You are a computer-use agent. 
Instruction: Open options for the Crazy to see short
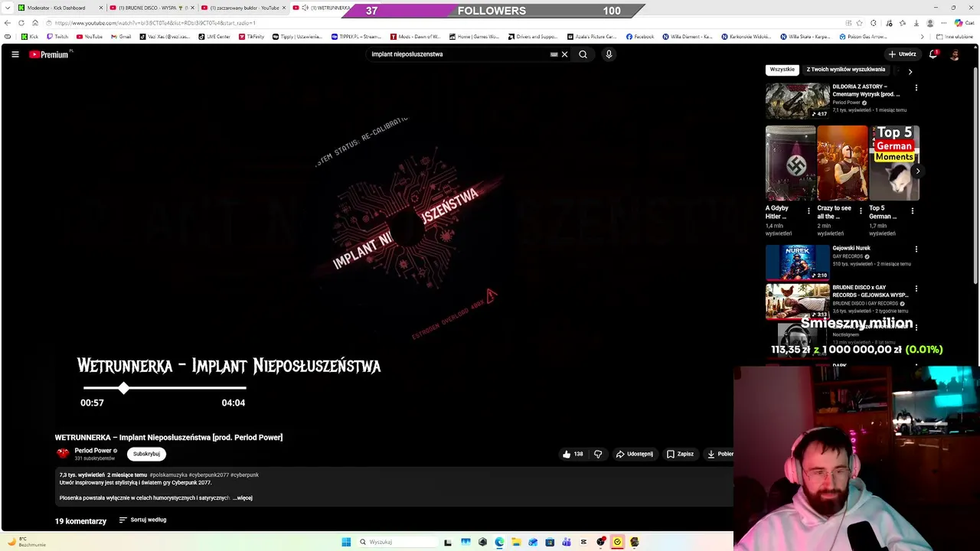click(861, 210)
